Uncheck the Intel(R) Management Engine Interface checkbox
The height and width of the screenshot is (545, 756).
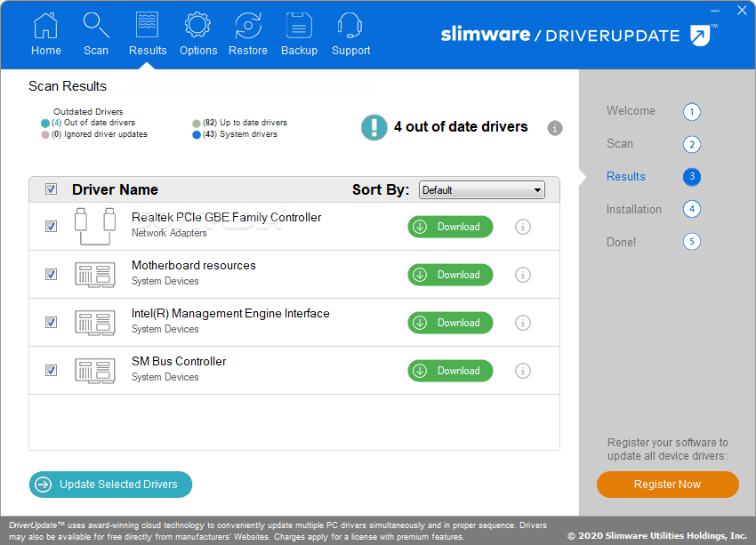tap(51, 322)
